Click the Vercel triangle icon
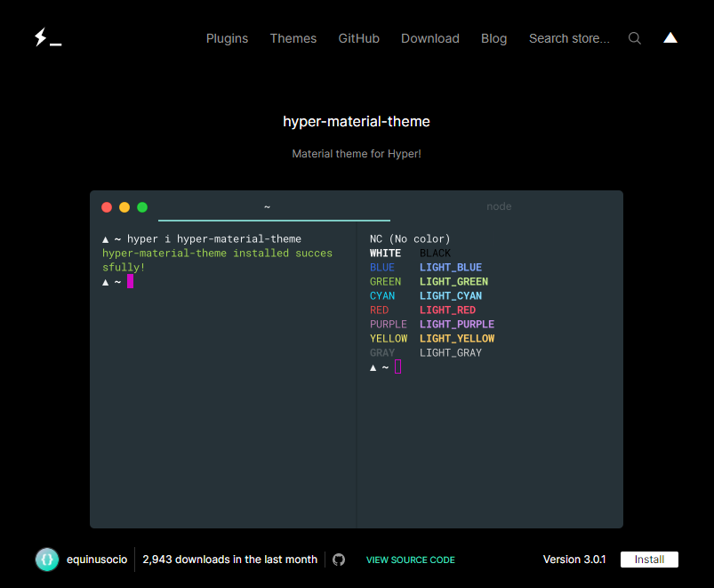The image size is (714, 588). (670, 37)
